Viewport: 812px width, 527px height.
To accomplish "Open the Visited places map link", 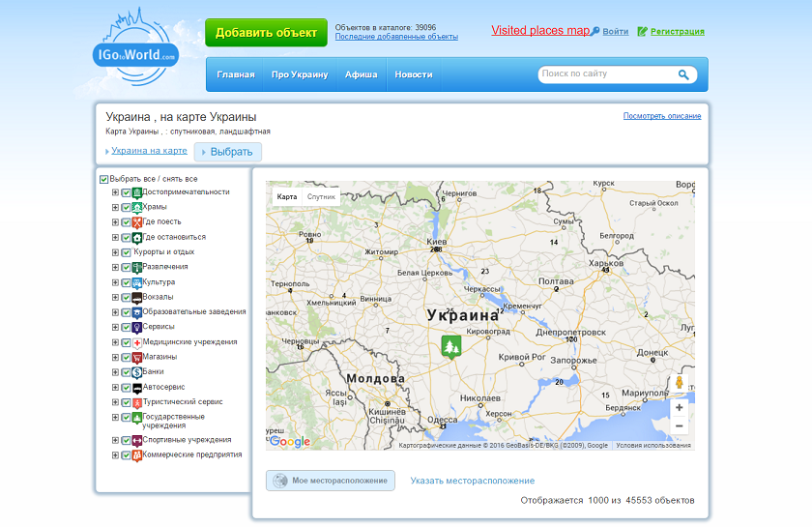I will point(540,31).
